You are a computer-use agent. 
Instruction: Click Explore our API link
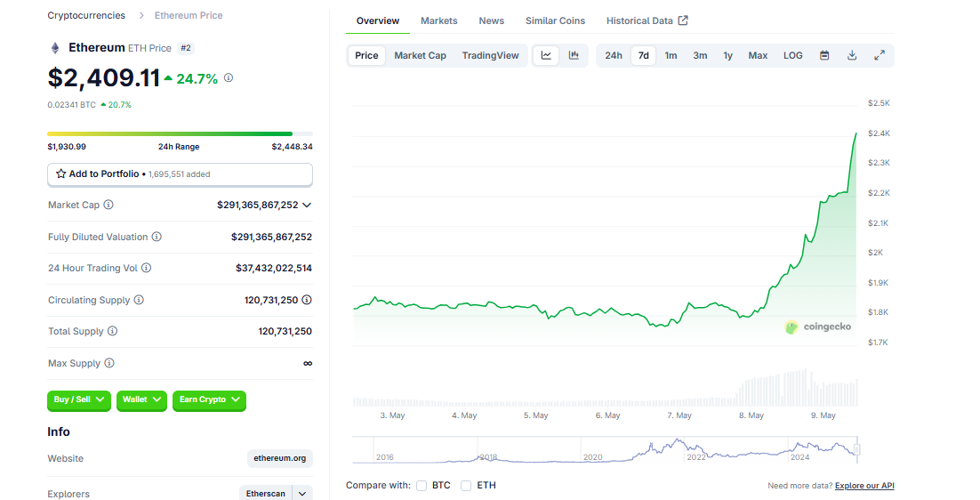(864, 486)
